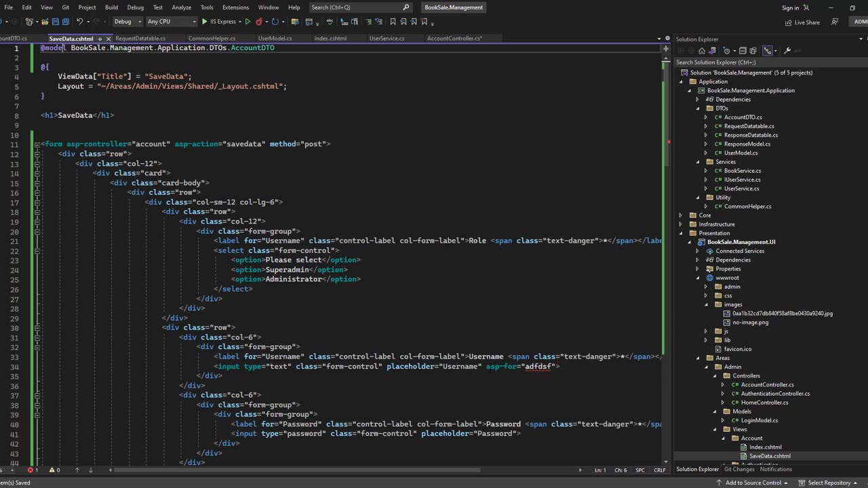This screenshot has height=488, width=868.
Task: Toggle bookmark icon in toolbar
Action: pyautogui.click(x=393, y=22)
